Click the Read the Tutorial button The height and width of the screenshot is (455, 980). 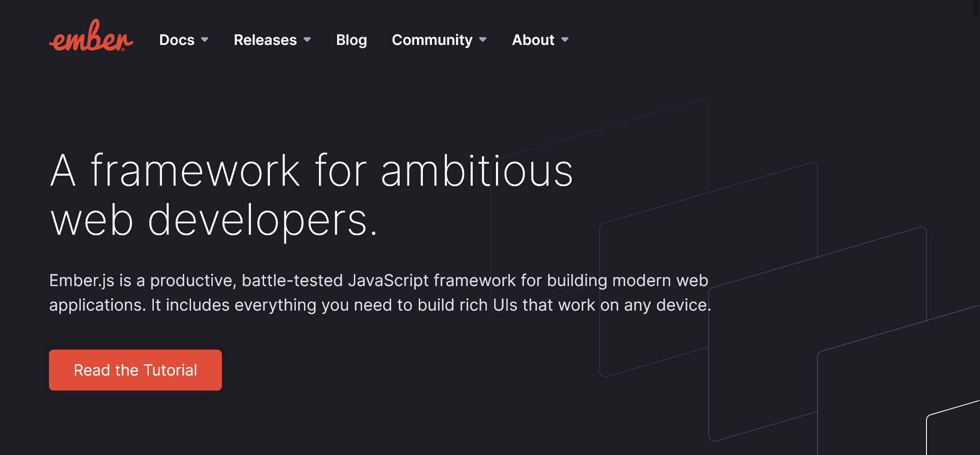pos(135,370)
